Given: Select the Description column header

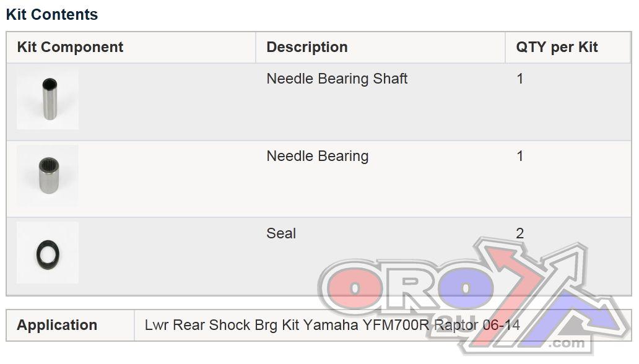Looking at the screenshot, I should [x=307, y=47].
